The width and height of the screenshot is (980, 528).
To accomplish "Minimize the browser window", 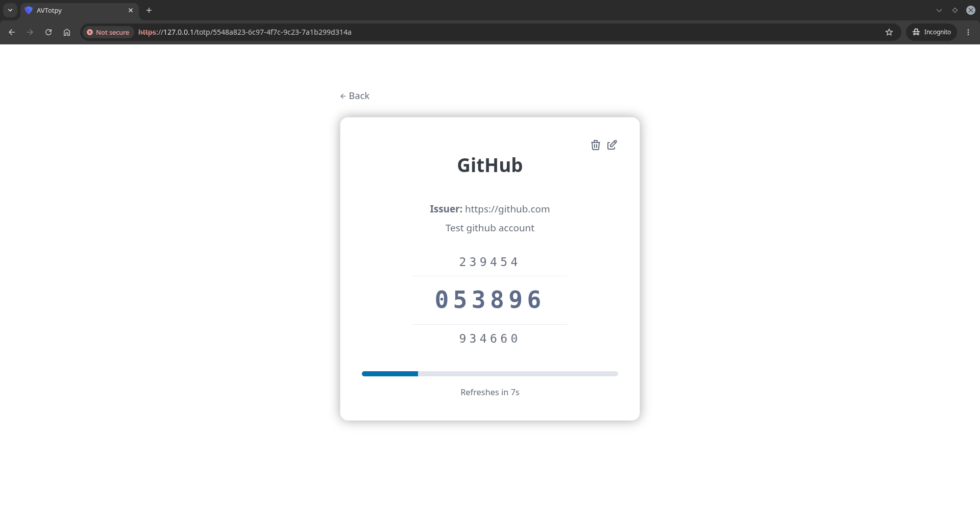I will [x=939, y=10].
